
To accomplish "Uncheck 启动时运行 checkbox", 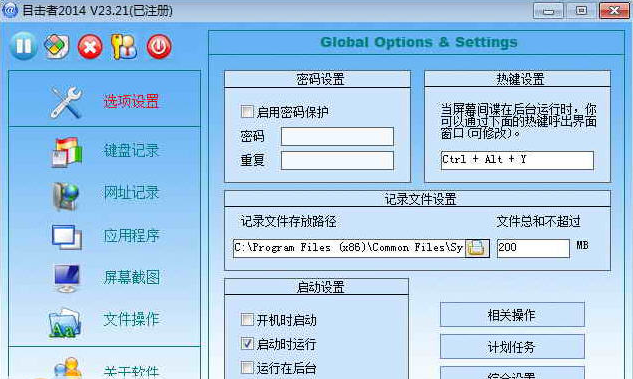I will coord(247,343).
